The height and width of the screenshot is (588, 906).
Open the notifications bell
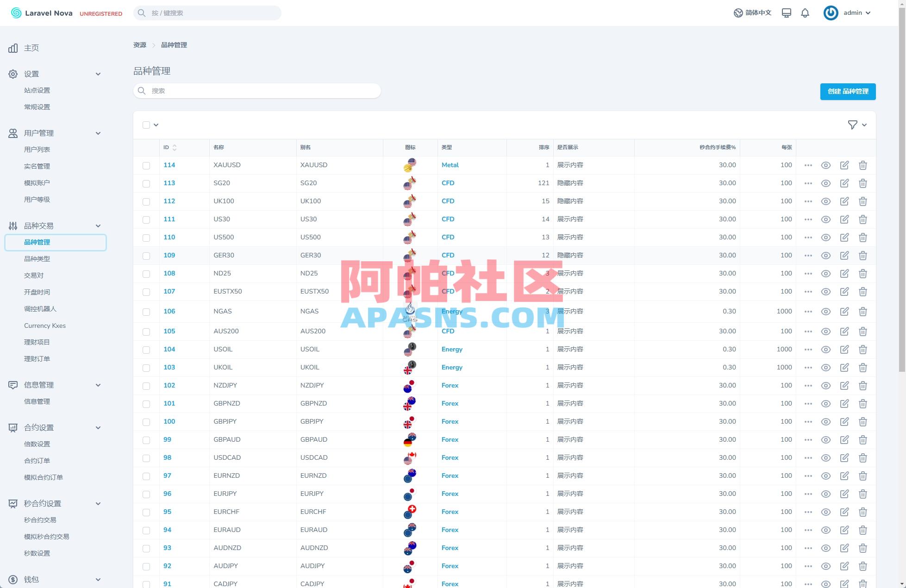click(x=805, y=13)
